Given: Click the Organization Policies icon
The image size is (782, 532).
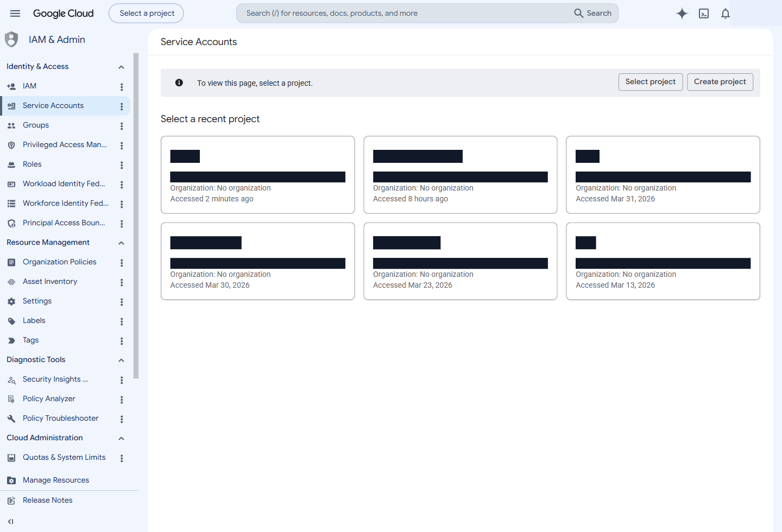Looking at the screenshot, I should pyautogui.click(x=11, y=262).
